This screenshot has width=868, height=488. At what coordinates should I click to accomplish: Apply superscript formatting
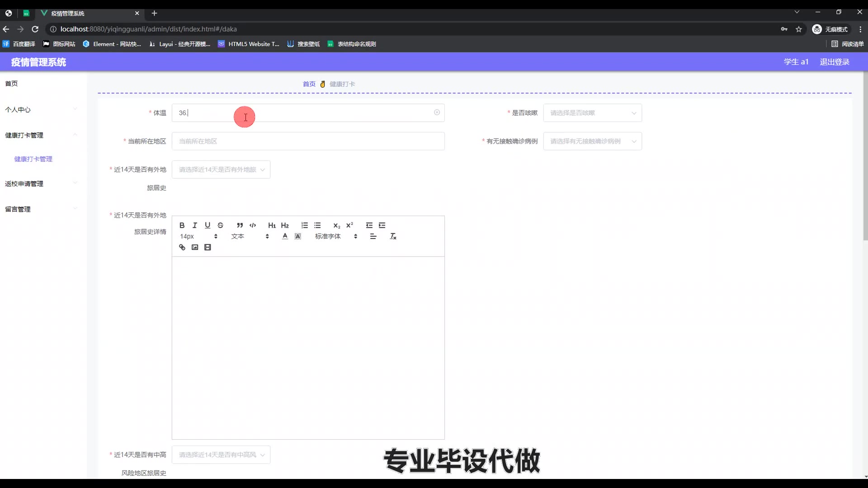pyautogui.click(x=349, y=225)
